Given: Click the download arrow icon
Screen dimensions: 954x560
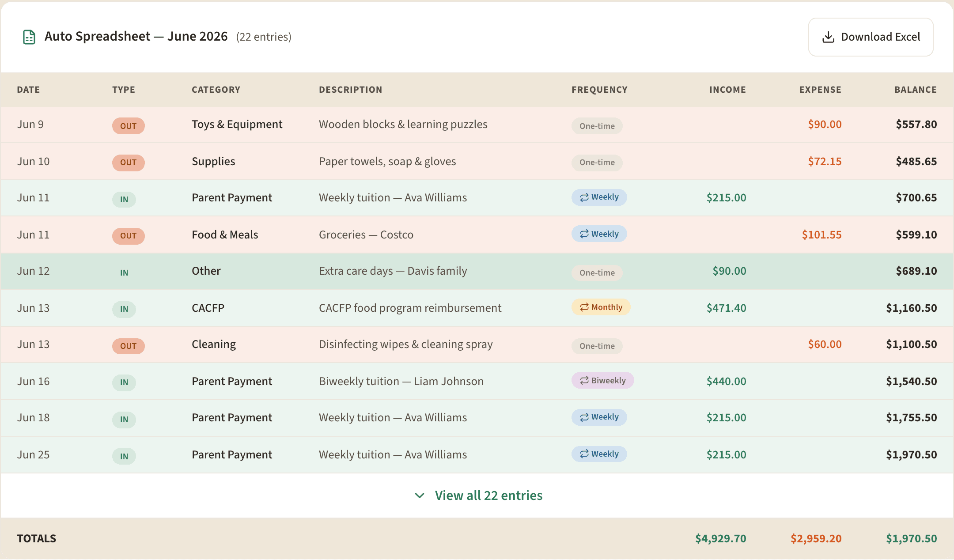Looking at the screenshot, I should pyautogui.click(x=828, y=37).
